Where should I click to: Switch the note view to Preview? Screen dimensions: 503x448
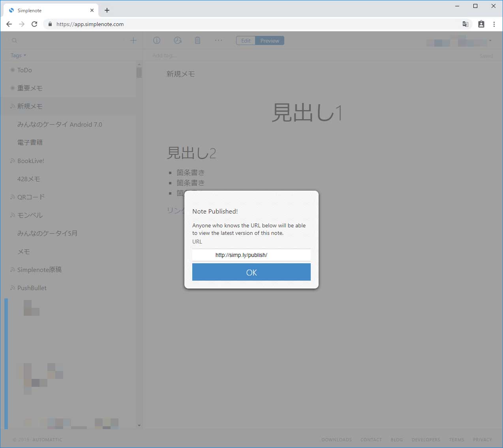(x=270, y=40)
